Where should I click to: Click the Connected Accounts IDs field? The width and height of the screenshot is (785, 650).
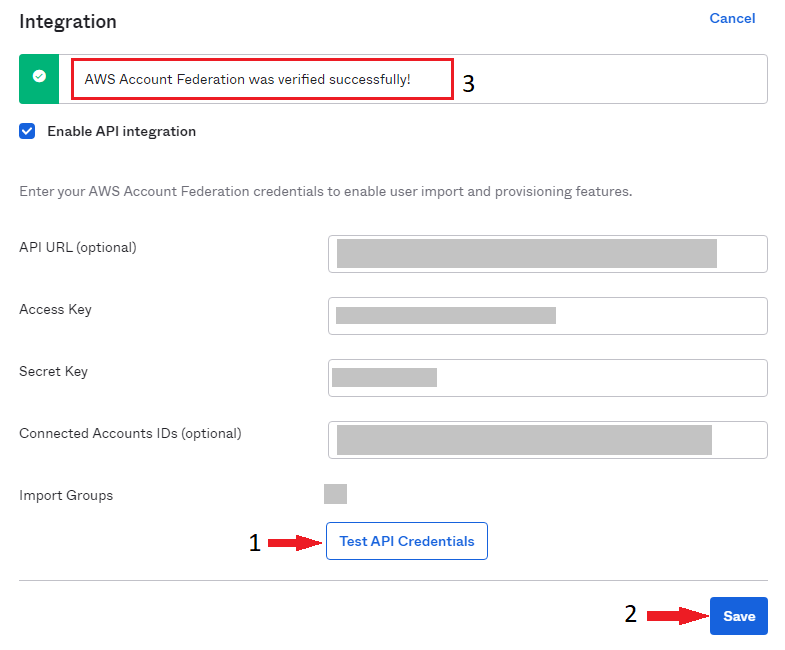(x=547, y=440)
